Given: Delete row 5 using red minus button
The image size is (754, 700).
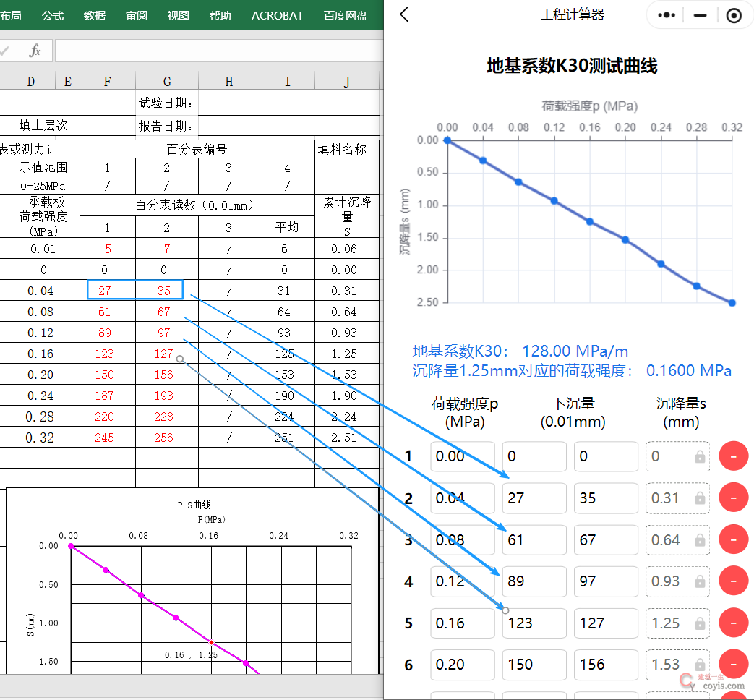Looking at the screenshot, I should [733, 623].
